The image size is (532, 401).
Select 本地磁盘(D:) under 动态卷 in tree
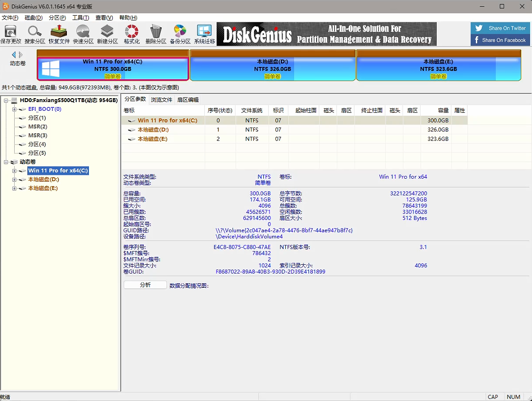[43, 179]
